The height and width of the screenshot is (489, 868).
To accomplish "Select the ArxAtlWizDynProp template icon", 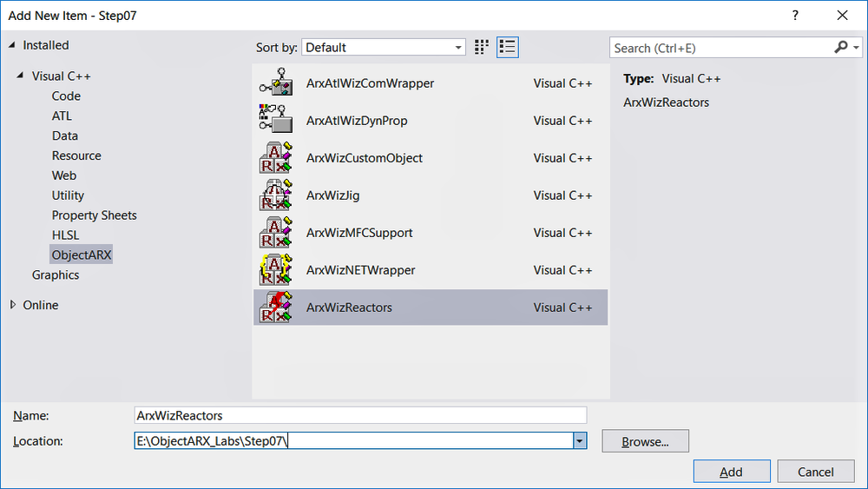I will (276, 120).
